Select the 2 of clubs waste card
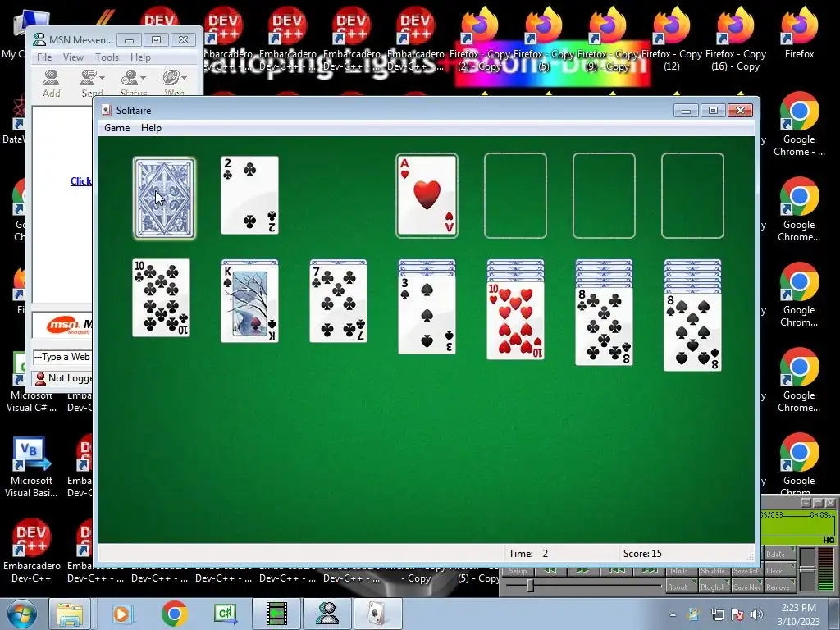Screen dimensions: 840x630 pyautogui.click(x=249, y=195)
